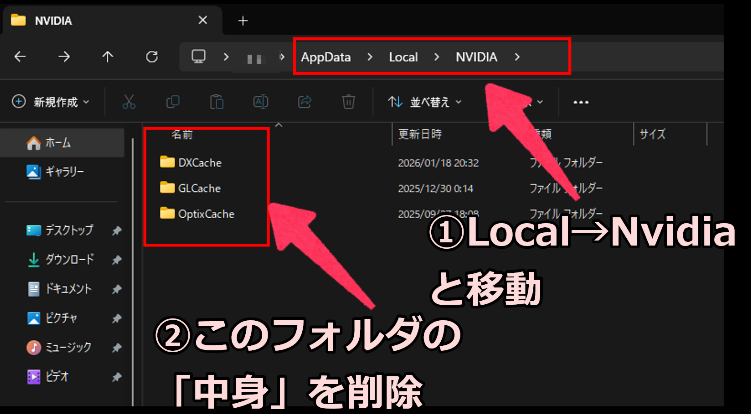Image resolution: width=751 pixels, height=414 pixels.
Task: Click the Local breadcrumb in address bar
Action: 403,57
